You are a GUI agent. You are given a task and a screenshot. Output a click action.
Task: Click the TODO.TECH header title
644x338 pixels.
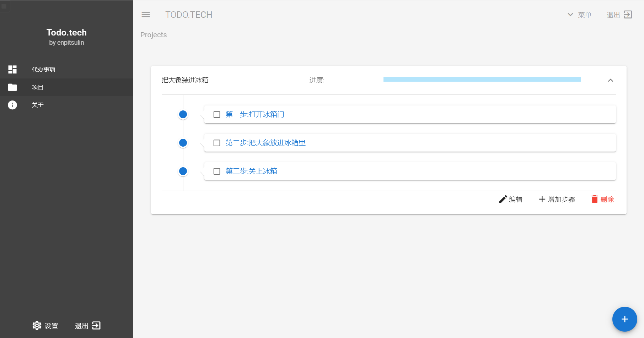pyautogui.click(x=189, y=15)
